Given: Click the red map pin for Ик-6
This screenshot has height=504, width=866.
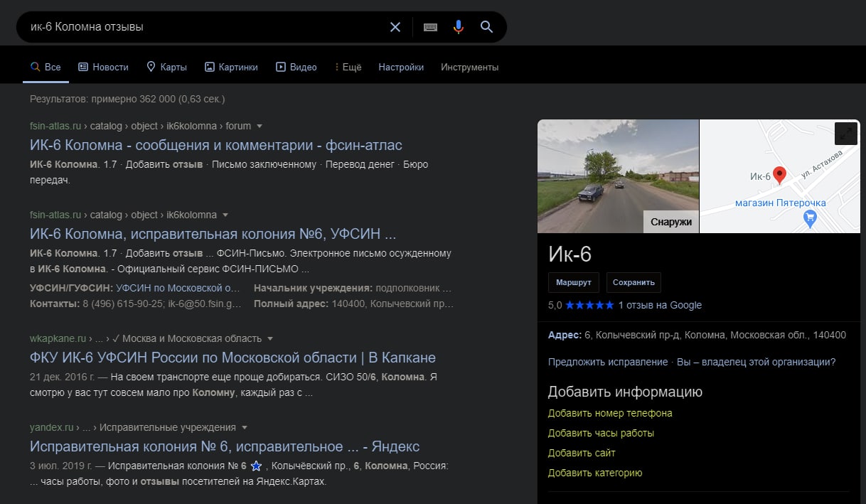Looking at the screenshot, I should (779, 175).
